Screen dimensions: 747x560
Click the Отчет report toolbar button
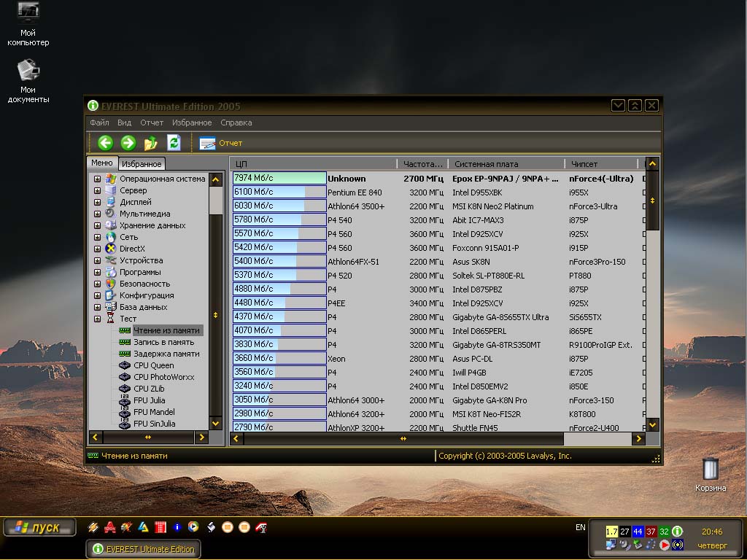220,143
